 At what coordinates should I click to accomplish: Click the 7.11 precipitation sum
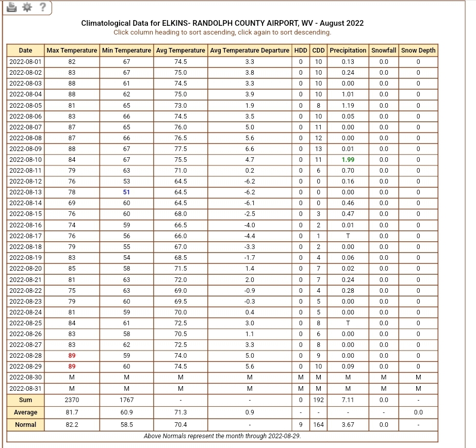(348, 400)
